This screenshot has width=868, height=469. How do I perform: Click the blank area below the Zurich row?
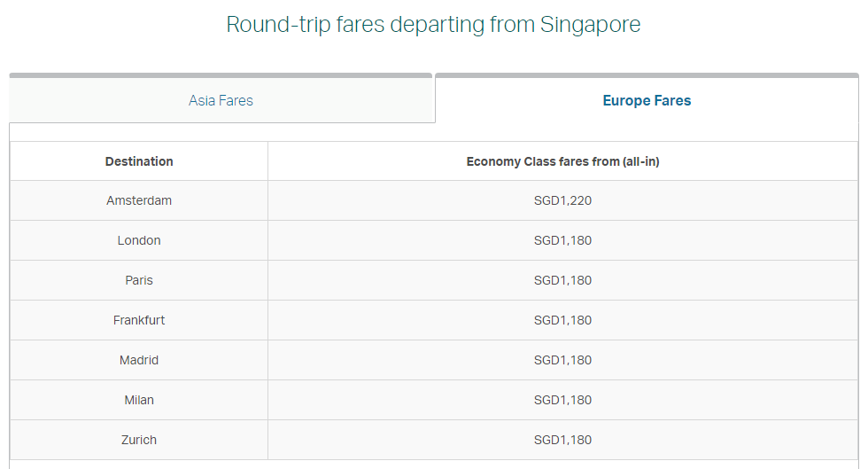pyautogui.click(x=433, y=464)
